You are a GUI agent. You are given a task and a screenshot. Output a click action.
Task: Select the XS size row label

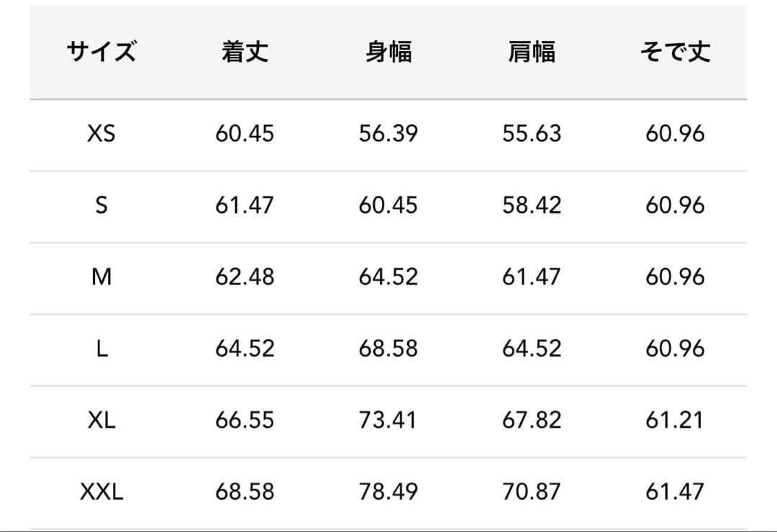(101, 134)
